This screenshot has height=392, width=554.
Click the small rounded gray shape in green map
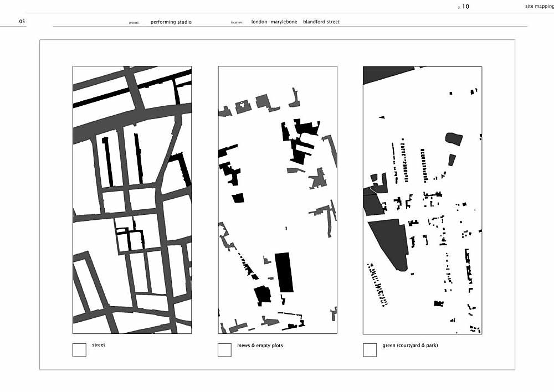(453, 139)
